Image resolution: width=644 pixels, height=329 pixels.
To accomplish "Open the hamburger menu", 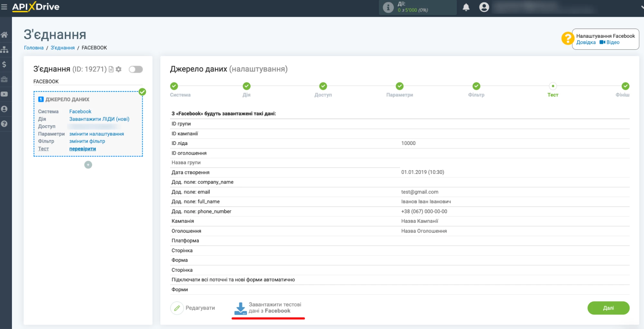I will pos(4,7).
